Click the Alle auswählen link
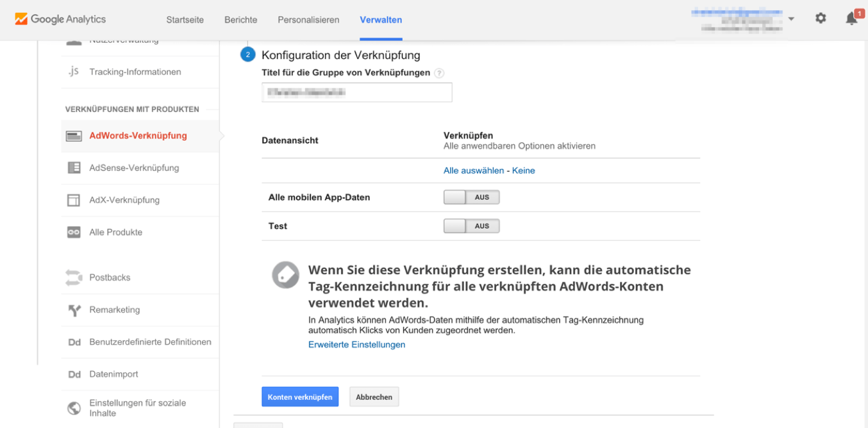The width and height of the screenshot is (868, 428). tap(474, 170)
